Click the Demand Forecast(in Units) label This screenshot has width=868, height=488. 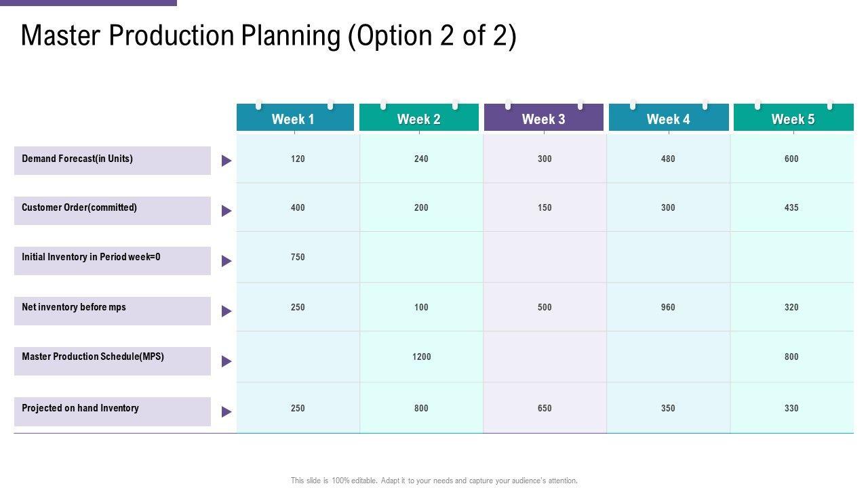(x=77, y=159)
